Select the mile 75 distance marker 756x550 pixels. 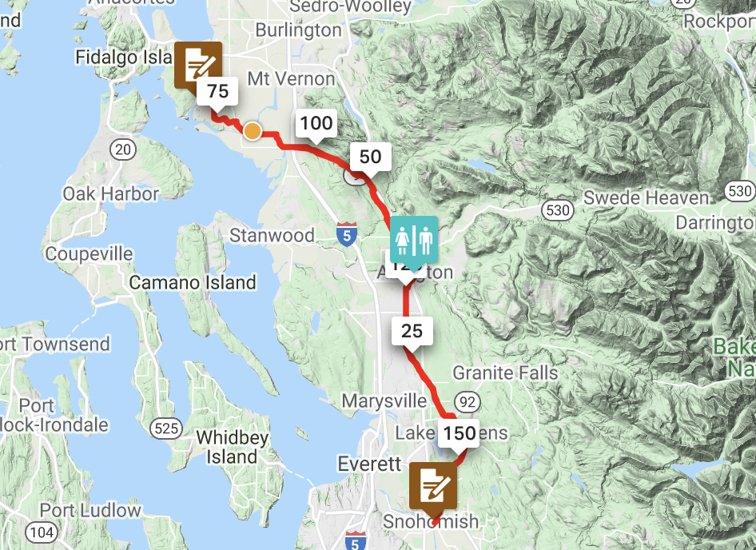point(217,91)
